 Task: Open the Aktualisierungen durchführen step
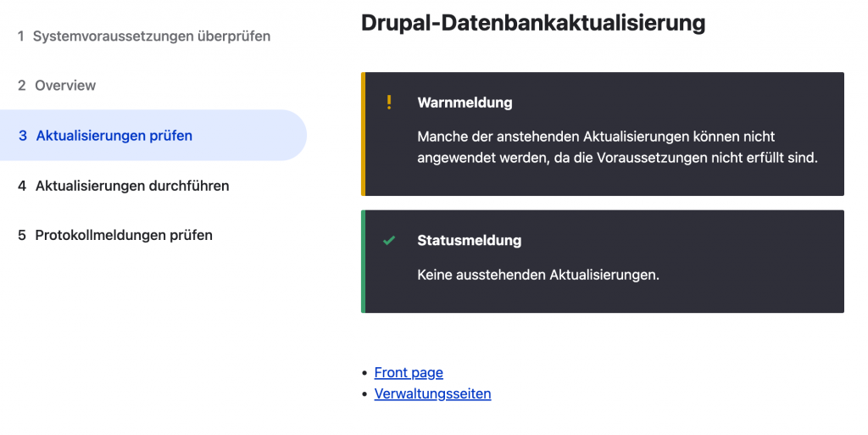132,186
